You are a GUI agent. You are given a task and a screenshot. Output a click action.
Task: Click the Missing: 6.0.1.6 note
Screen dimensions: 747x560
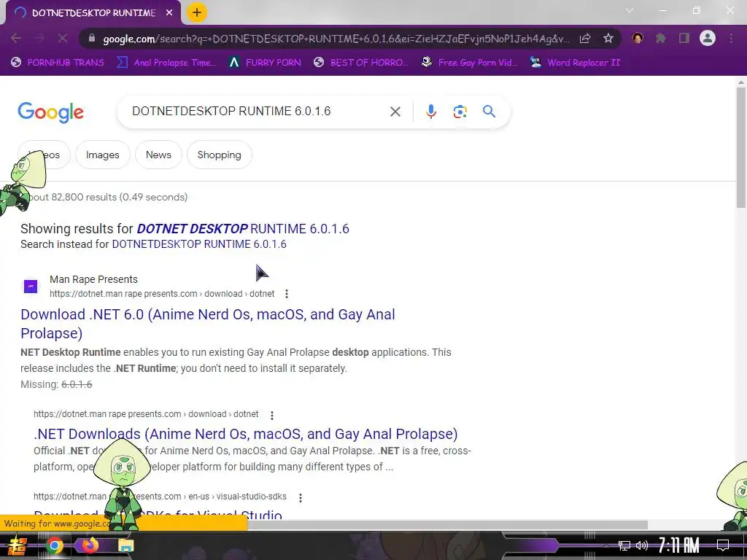click(56, 384)
